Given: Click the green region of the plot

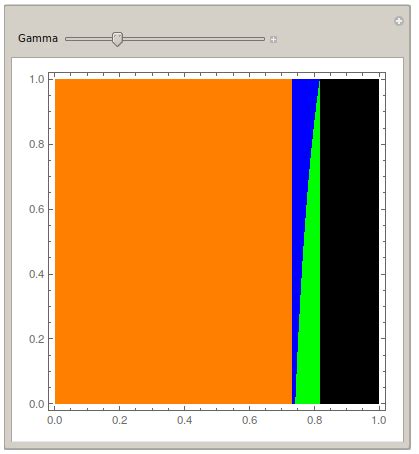Looking at the screenshot, I should pos(310,300).
